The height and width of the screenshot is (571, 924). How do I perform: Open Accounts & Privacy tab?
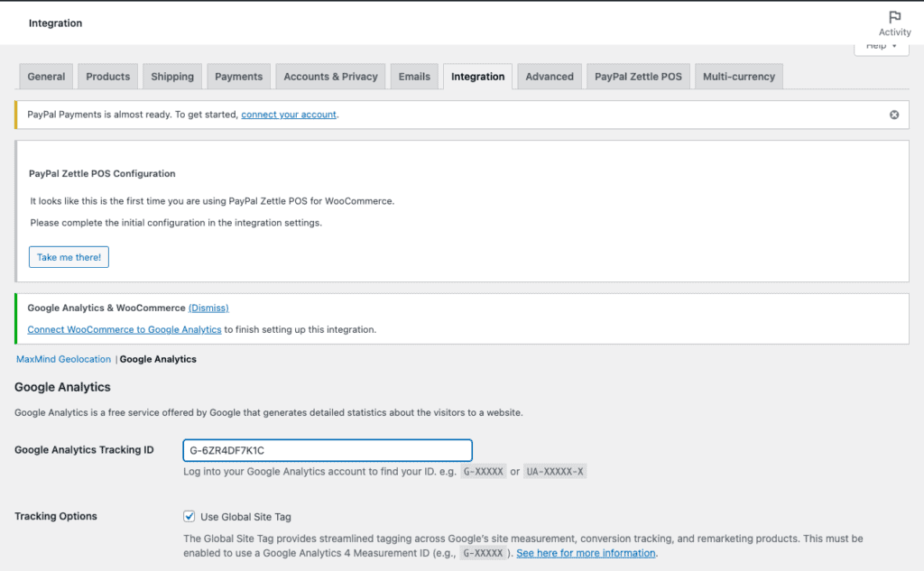[x=330, y=77]
